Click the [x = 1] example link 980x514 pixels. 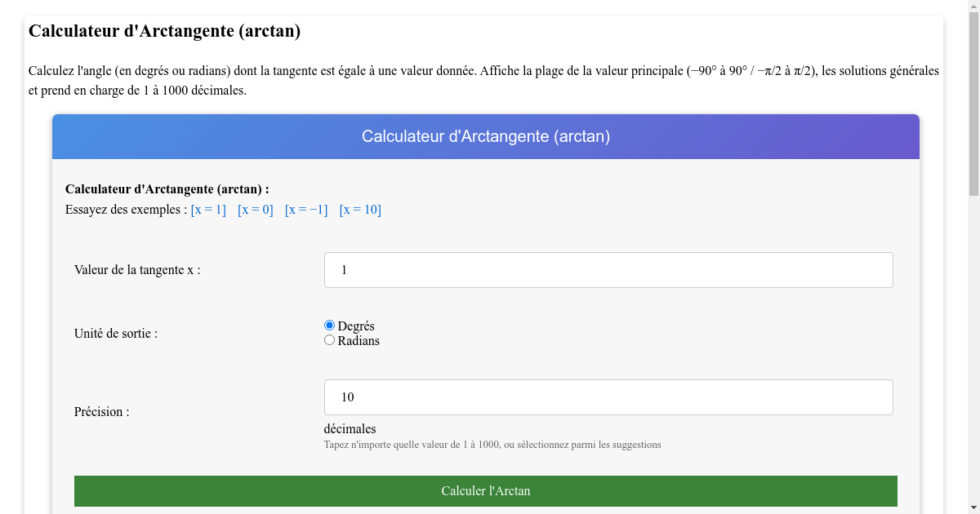pyautogui.click(x=208, y=210)
